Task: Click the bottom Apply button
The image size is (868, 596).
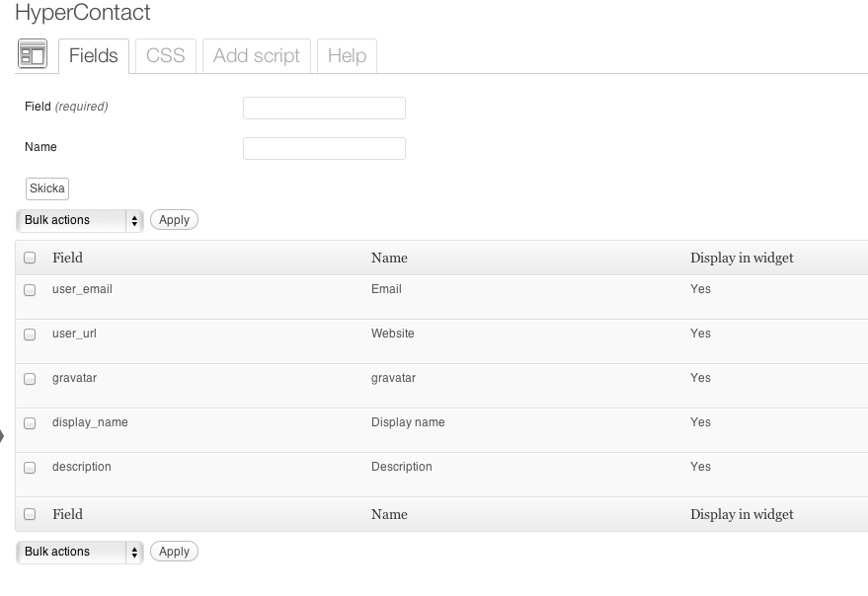Action: (x=174, y=552)
